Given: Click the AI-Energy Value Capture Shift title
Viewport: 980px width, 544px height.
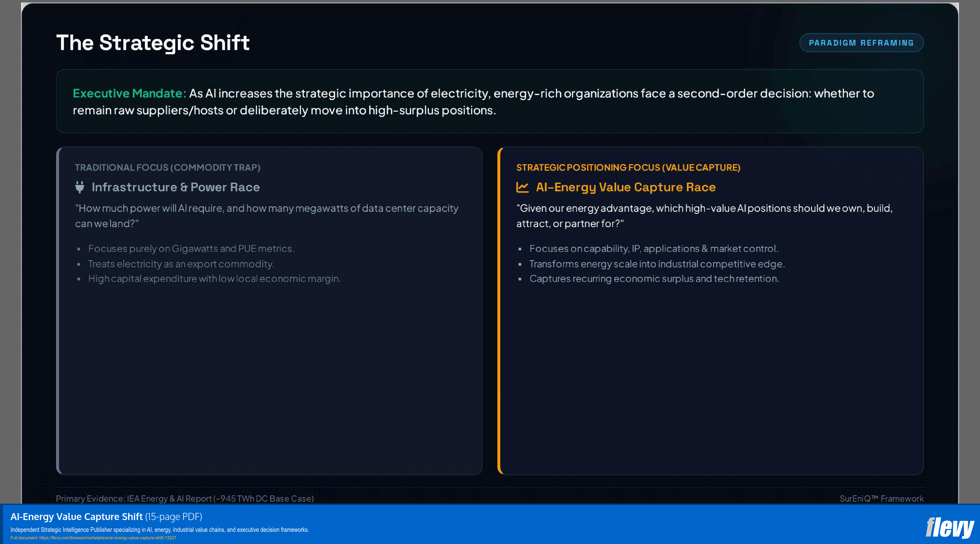Looking at the screenshot, I should [x=76, y=517].
